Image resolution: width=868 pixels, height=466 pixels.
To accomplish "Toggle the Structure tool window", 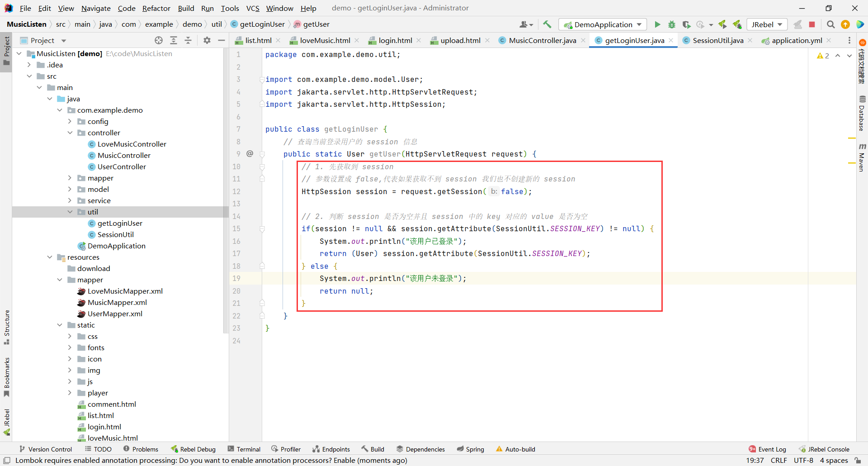I will point(6,326).
